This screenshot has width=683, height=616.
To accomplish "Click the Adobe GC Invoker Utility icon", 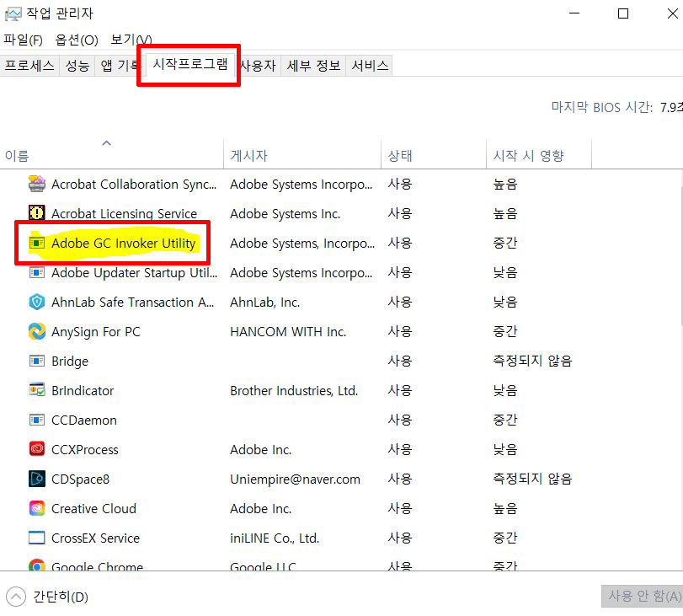I will [x=36, y=243].
